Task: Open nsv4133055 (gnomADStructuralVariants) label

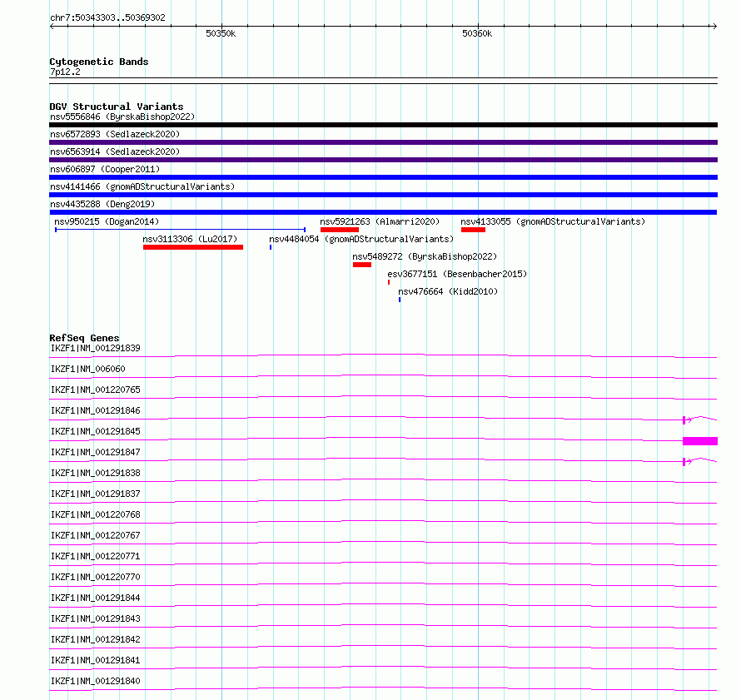Action: (x=553, y=221)
